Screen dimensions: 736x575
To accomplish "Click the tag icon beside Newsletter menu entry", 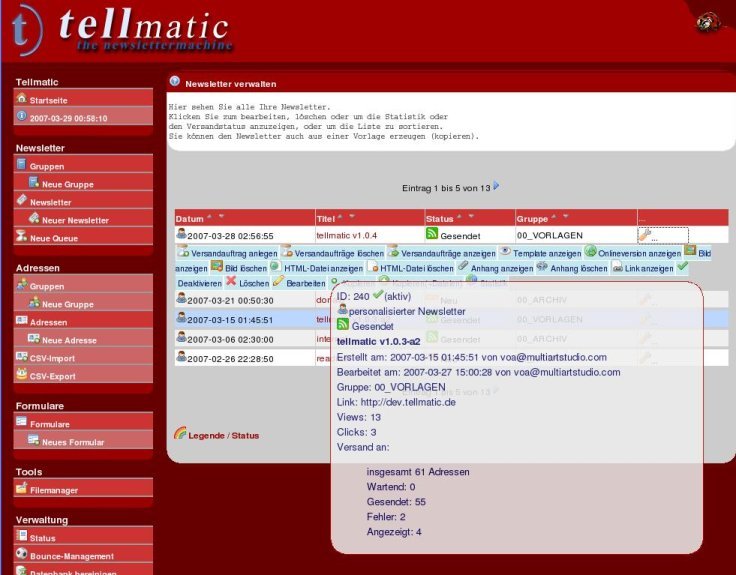I will 22,200.
